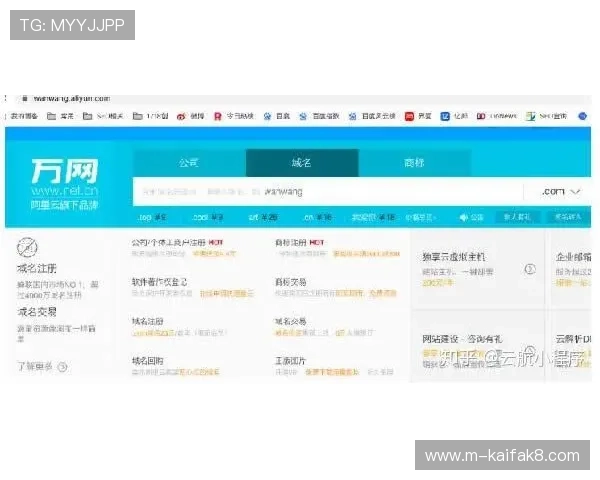This screenshot has height=480, width=600.
Task: Open the blue square bookmark icon
Action: click(445, 116)
